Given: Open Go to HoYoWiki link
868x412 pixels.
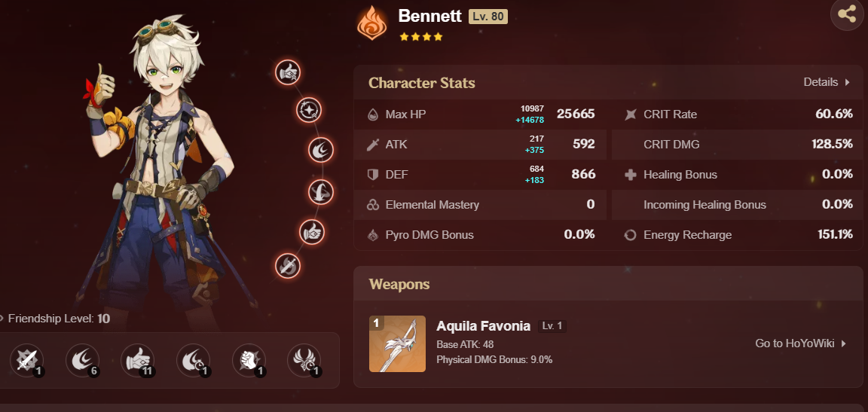Looking at the screenshot, I should (801, 343).
